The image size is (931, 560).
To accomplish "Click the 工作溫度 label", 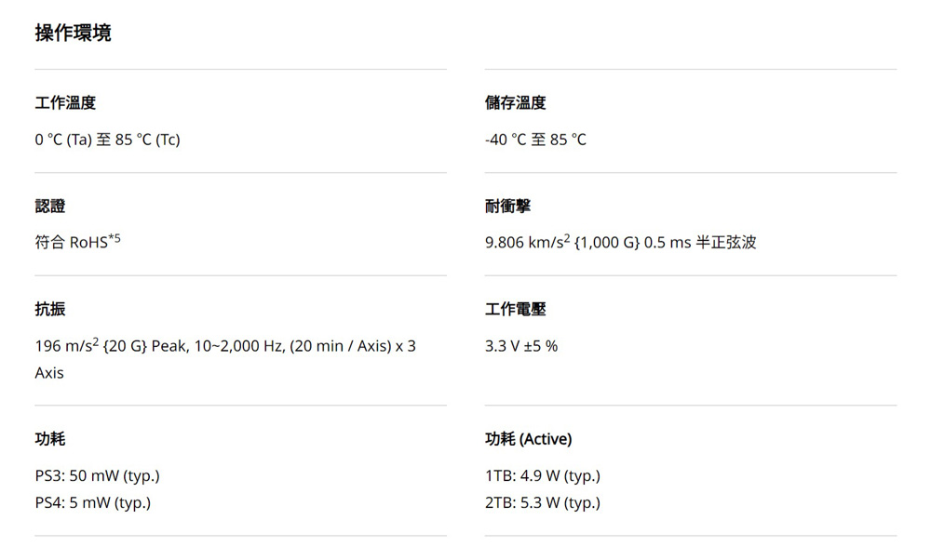I will pyautogui.click(x=65, y=103).
